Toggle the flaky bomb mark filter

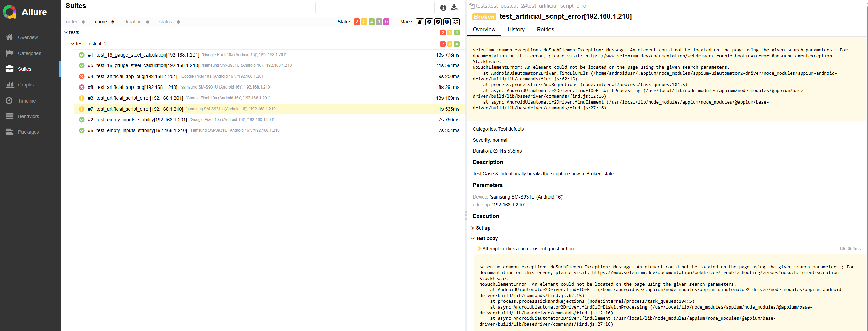click(x=420, y=22)
